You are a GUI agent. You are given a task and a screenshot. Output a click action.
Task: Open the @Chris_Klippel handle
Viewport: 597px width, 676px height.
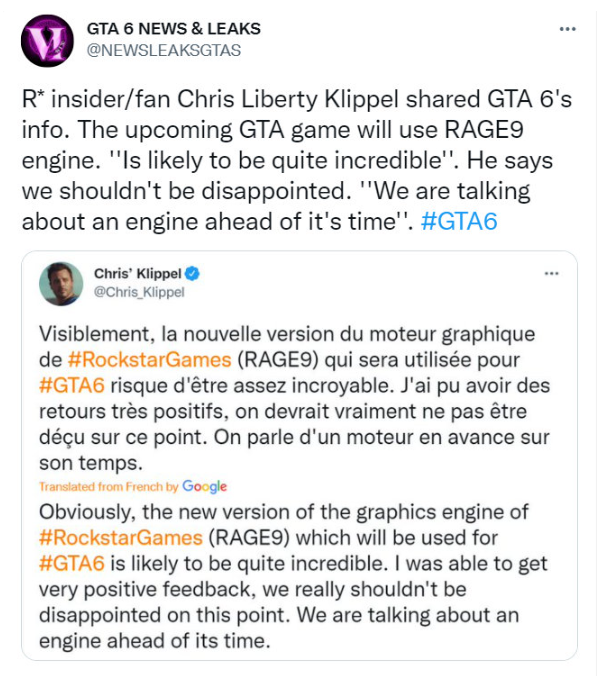(139, 292)
